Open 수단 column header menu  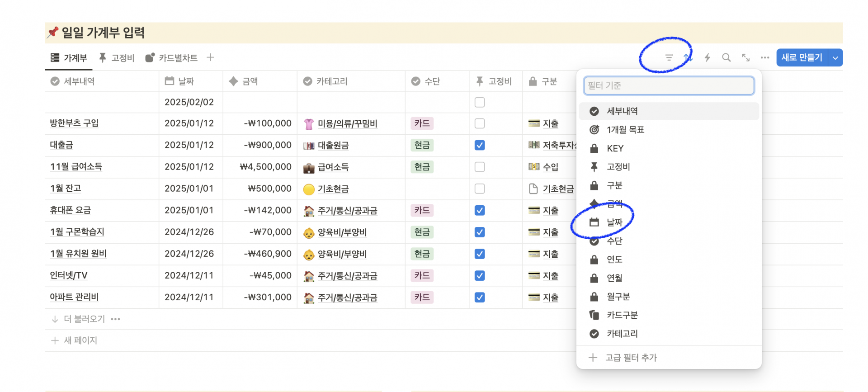[437, 81]
